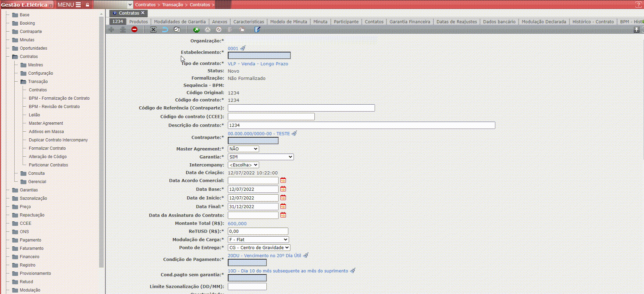This screenshot has height=294, width=644.
Task: Click the clock history toolbar icon
Action: [x=177, y=30]
